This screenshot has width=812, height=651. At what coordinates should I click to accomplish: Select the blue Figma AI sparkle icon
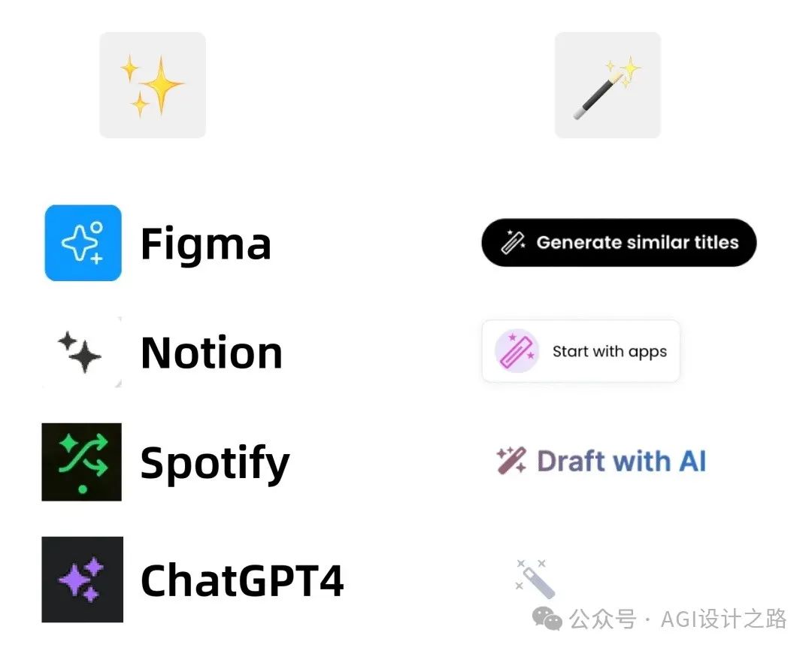[x=83, y=243]
